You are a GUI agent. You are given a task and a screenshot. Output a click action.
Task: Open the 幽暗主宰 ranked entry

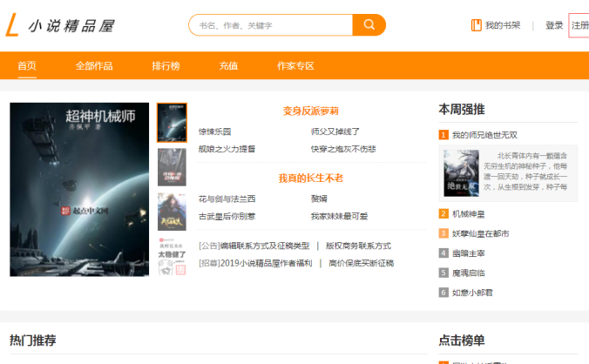point(469,253)
